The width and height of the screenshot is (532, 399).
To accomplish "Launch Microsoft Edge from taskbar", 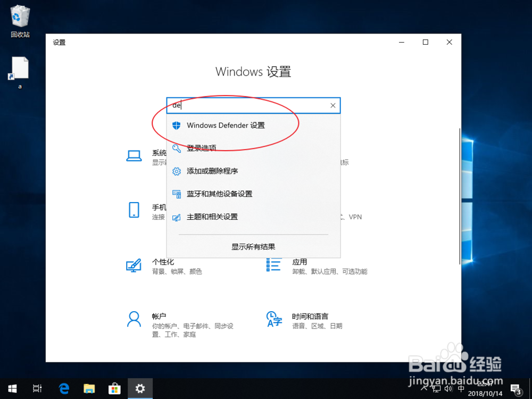I will 64,388.
